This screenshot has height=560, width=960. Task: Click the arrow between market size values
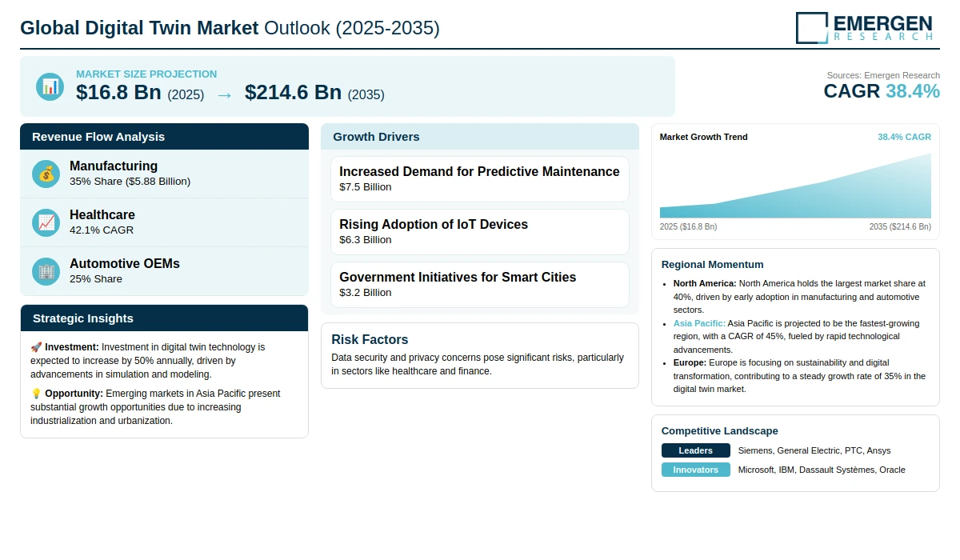(224, 94)
